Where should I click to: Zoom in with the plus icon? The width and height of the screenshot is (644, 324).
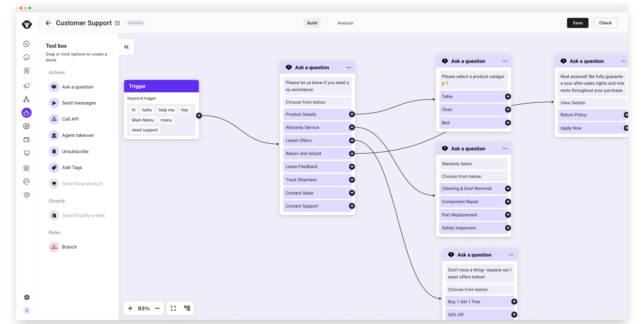point(130,308)
